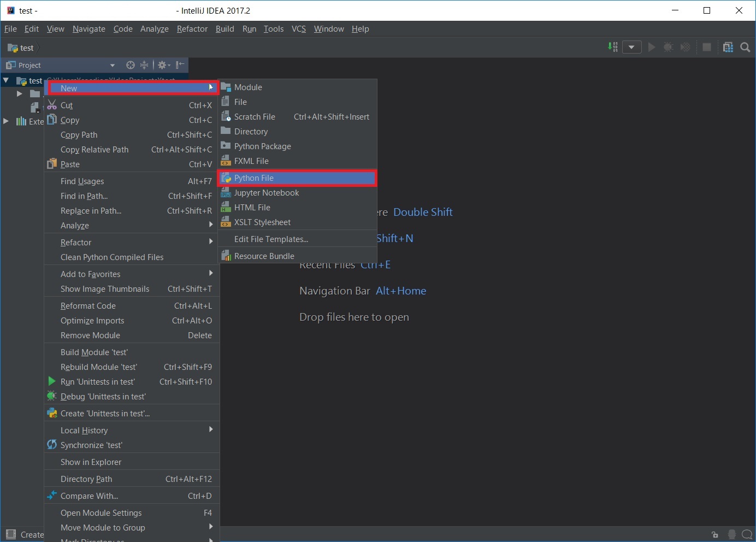Open the run configuration dropdown

(x=631, y=47)
